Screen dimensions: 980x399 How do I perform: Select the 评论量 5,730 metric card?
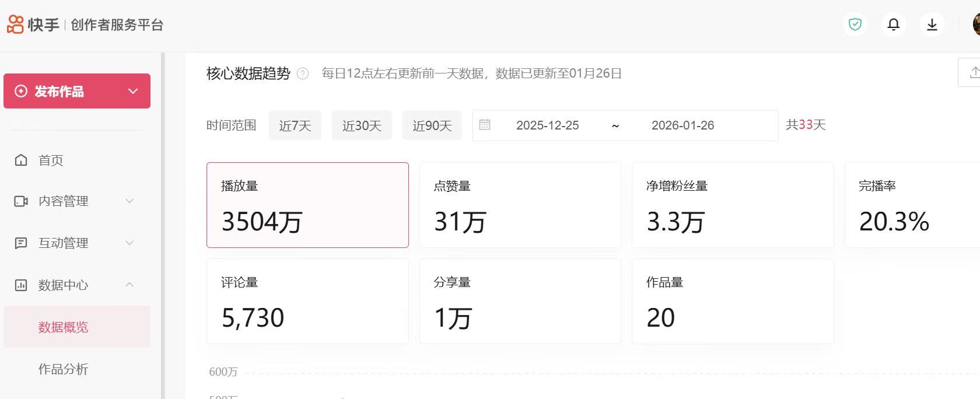307,301
